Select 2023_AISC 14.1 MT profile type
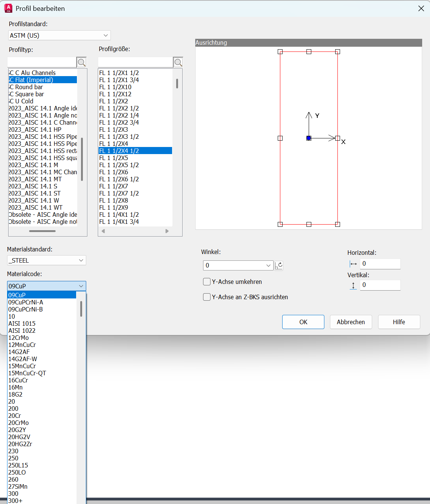The height and width of the screenshot is (504, 430). (43, 179)
